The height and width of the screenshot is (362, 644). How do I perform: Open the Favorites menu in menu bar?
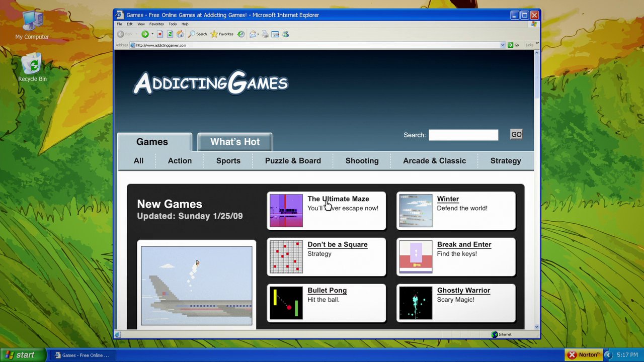156,24
